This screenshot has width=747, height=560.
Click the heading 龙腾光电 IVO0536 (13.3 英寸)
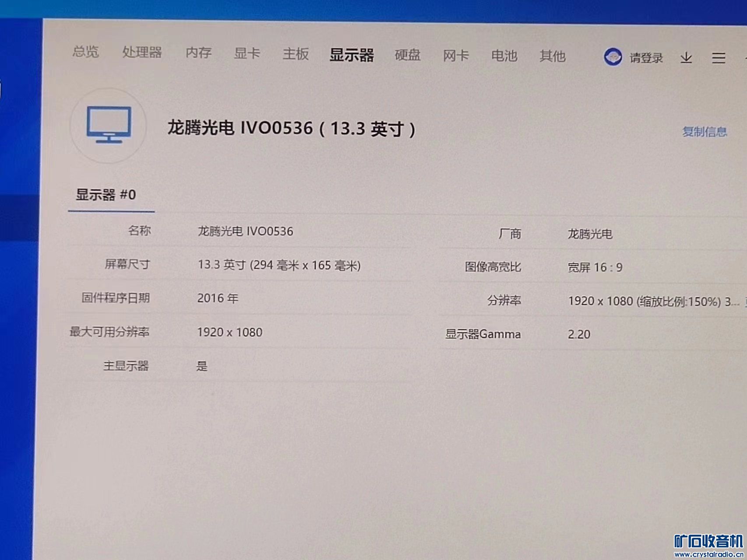pos(292,128)
